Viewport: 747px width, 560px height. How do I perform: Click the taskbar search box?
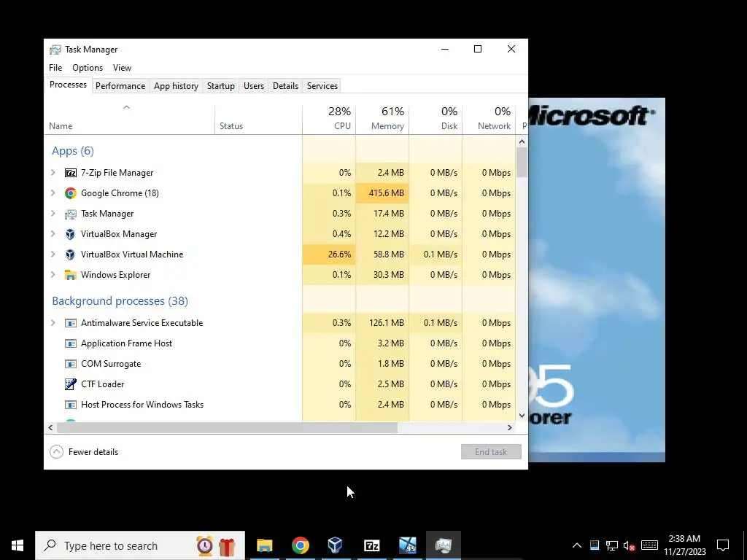coord(140,545)
